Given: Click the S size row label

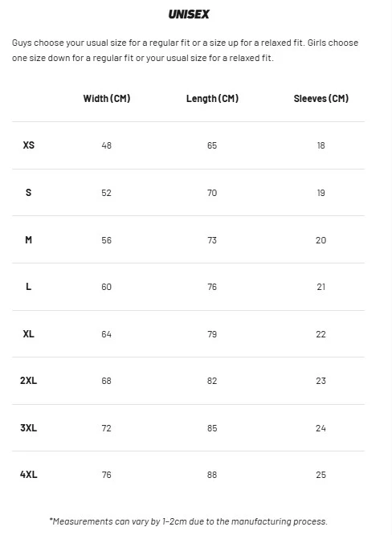Looking at the screenshot, I should [x=29, y=193].
